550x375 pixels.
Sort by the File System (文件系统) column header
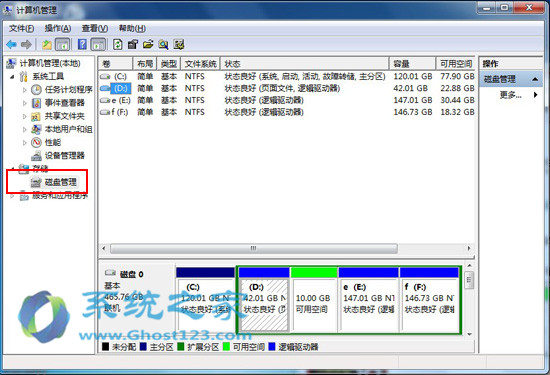[x=200, y=64]
